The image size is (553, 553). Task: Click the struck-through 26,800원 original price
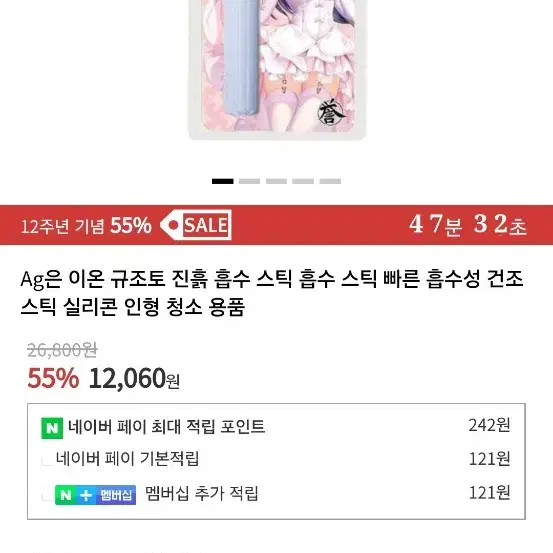pyautogui.click(x=62, y=350)
